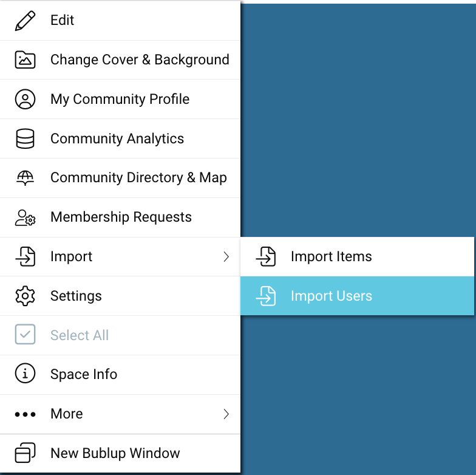This screenshot has width=476, height=475.
Task: Choose Import Items from the submenu
Action: tap(331, 256)
